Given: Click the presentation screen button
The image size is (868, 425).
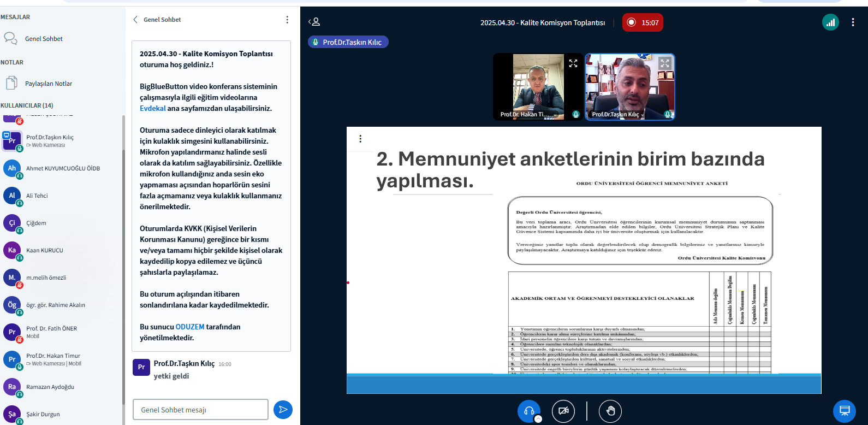Looking at the screenshot, I should tap(845, 411).
